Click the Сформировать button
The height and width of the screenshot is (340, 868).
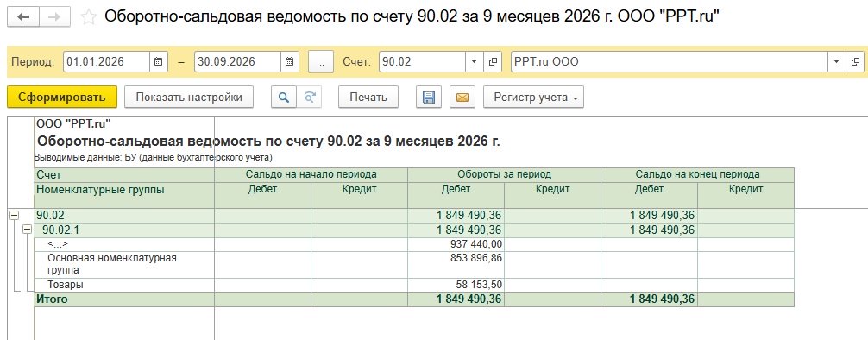(x=62, y=97)
